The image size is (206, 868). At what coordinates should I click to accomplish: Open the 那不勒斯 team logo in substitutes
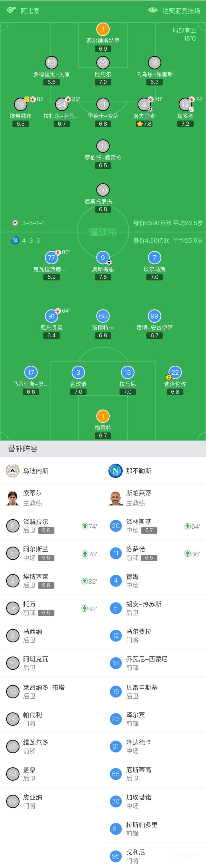point(115,470)
